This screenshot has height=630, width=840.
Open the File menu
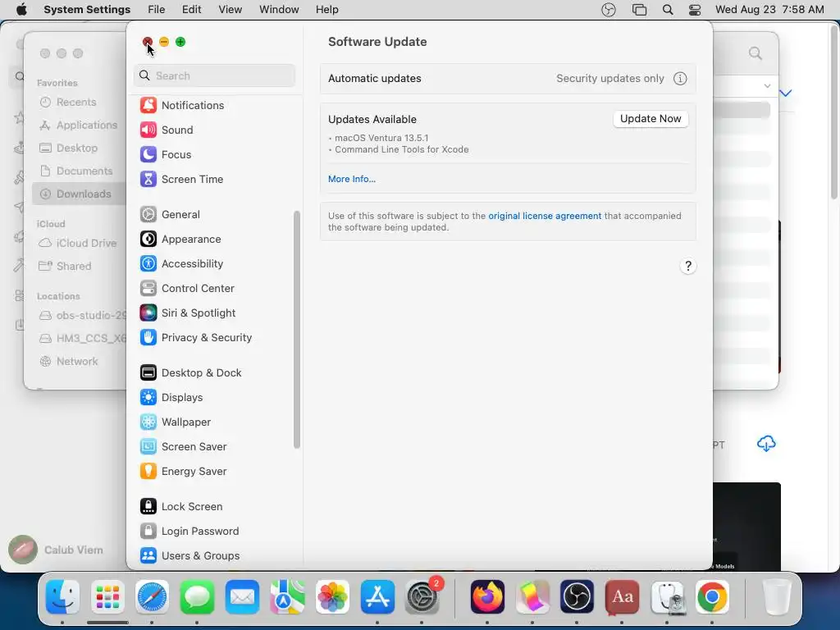point(157,10)
